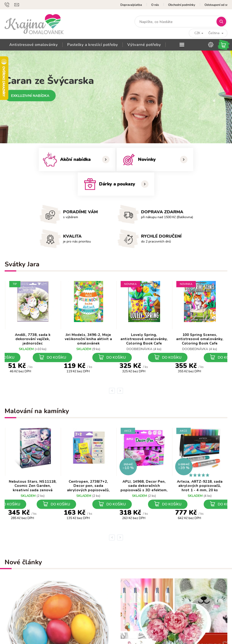
Task: Open the settings gear icon
Action: (211, 45)
